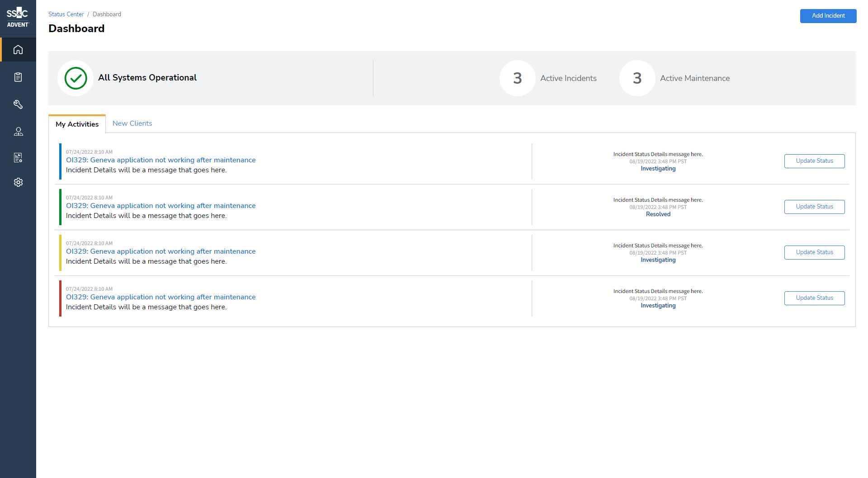Image resolution: width=868 pixels, height=478 pixels.
Task: Switch to the New Clients tab
Action: 132,123
